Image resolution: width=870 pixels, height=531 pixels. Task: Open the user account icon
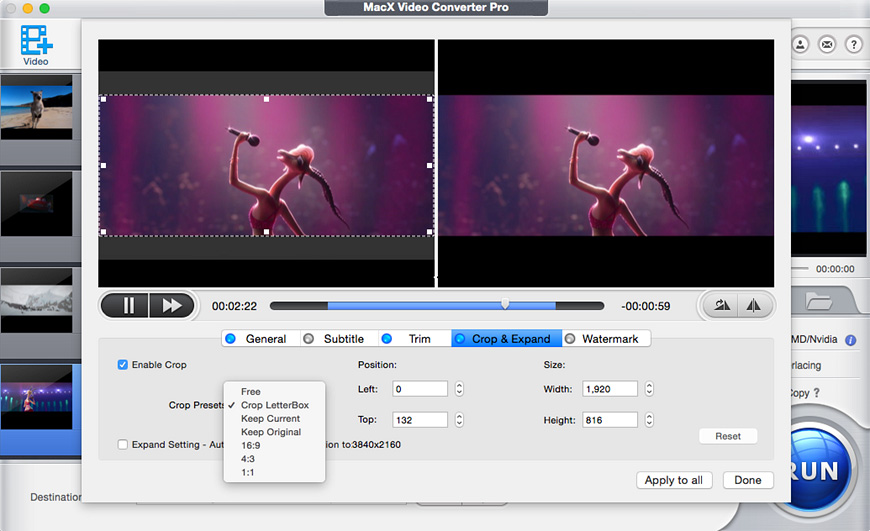(800, 44)
